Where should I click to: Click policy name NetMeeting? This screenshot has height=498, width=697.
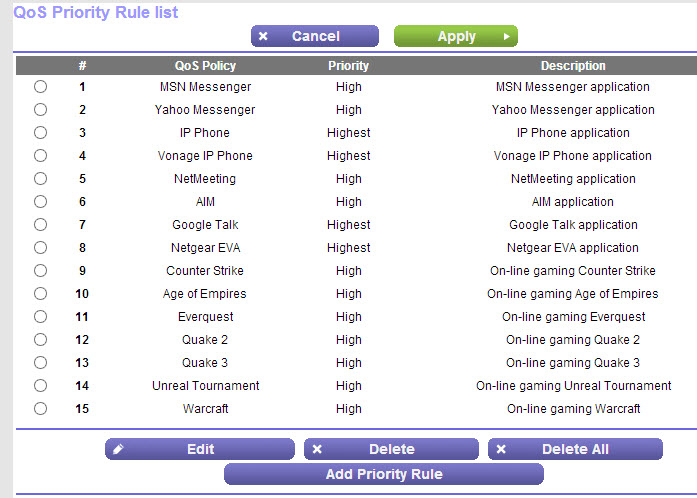[205, 179]
